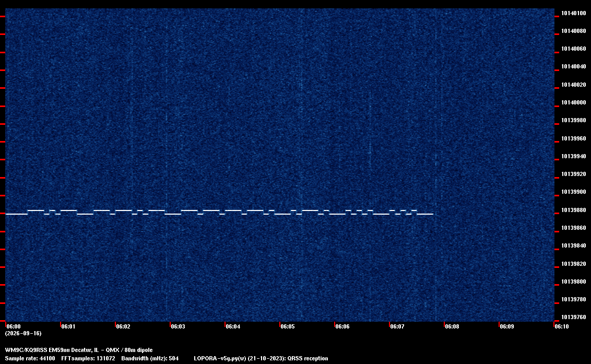Click the 10139820 frequency label
This screenshot has height=364, width=591.
574,264
